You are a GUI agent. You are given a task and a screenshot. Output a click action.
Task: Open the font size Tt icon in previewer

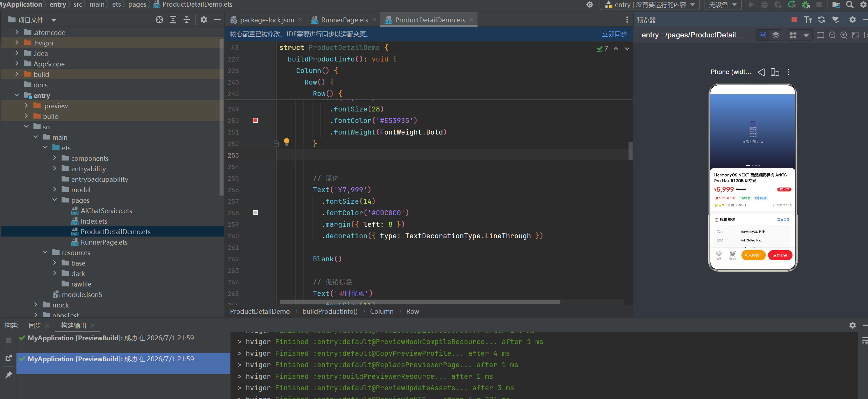coord(808,20)
